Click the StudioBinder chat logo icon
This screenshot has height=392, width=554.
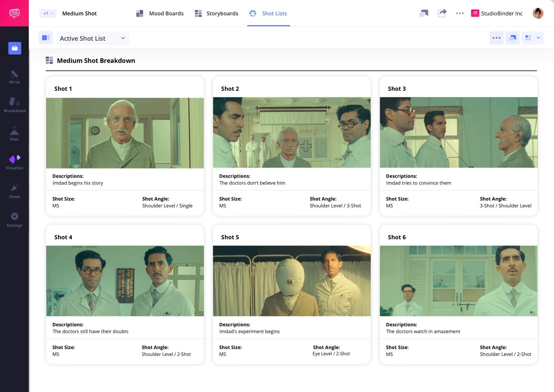(x=14, y=13)
